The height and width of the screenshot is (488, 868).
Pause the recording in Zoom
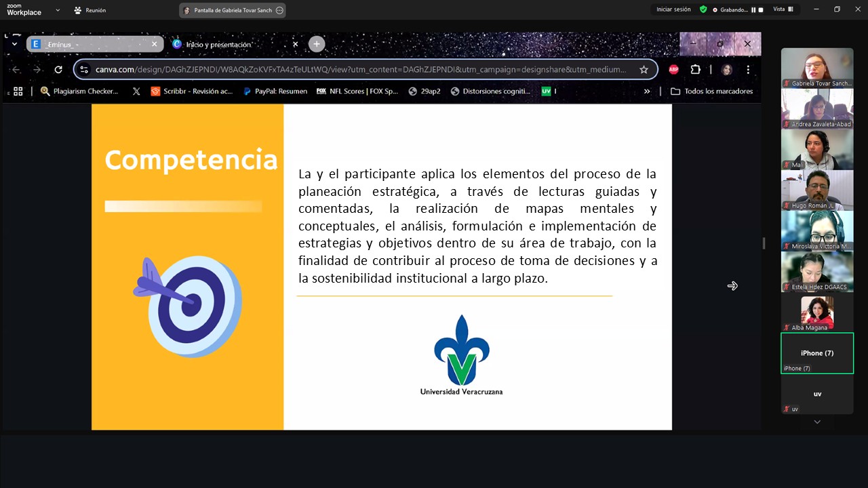753,10
